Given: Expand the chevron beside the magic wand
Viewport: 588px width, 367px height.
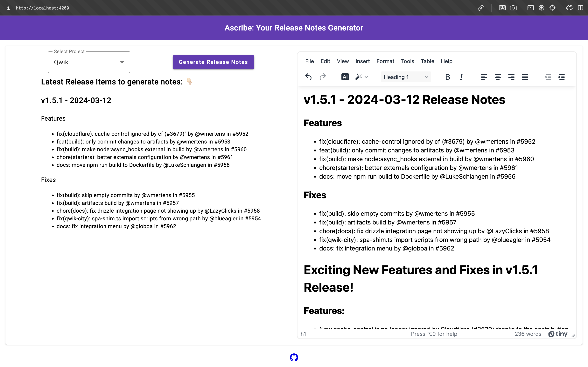Looking at the screenshot, I should pyautogui.click(x=366, y=77).
